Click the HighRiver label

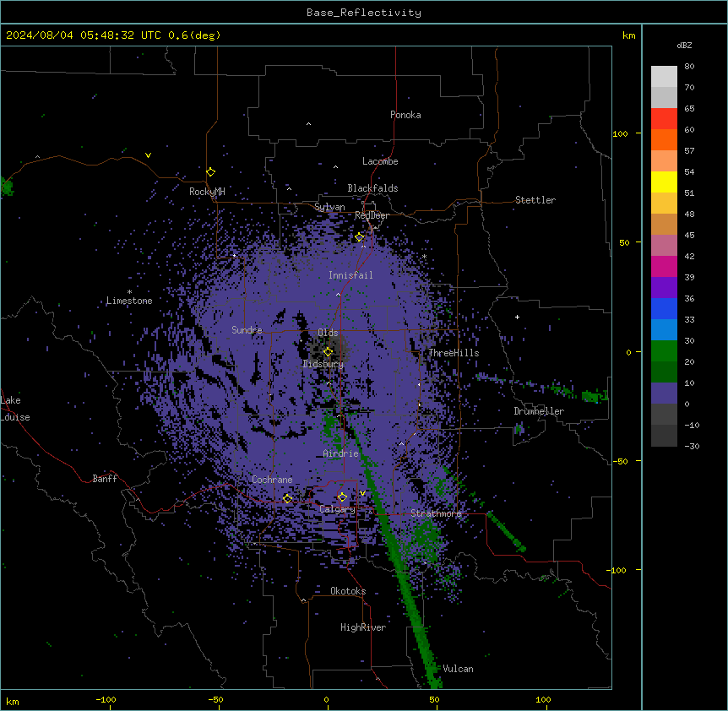coord(363,627)
